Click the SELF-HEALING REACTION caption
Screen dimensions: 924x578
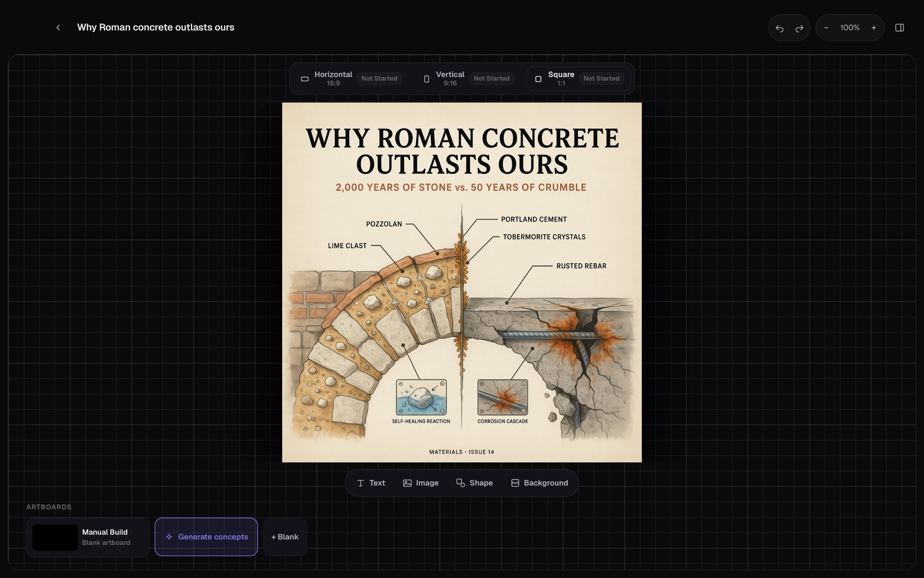[421, 422]
